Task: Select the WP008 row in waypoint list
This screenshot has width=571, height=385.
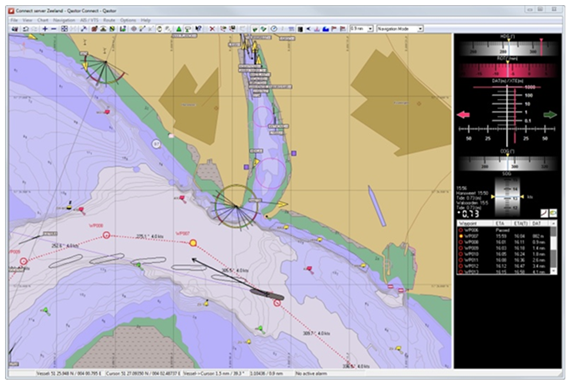Action: click(x=504, y=242)
